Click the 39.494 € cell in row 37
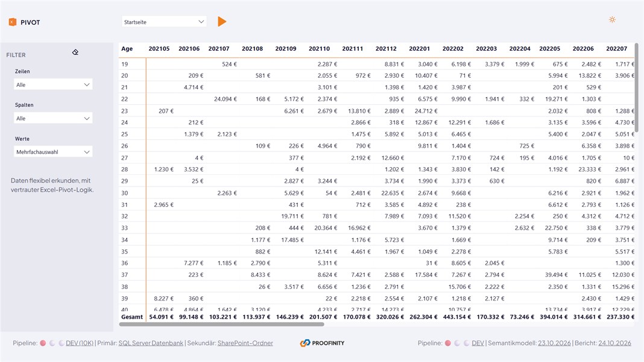The width and height of the screenshot is (644, 362). pyautogui.click(x=557, y=275)
